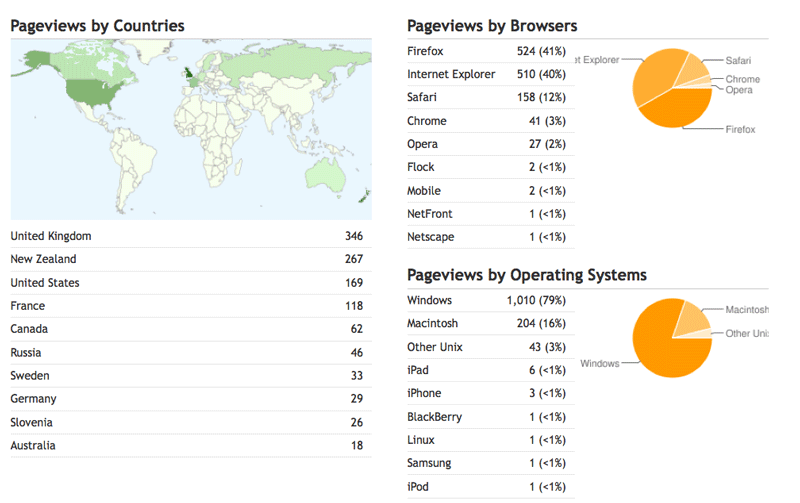Click the Samsung operating system row
800x503 pixels.
tap(491, 463)
